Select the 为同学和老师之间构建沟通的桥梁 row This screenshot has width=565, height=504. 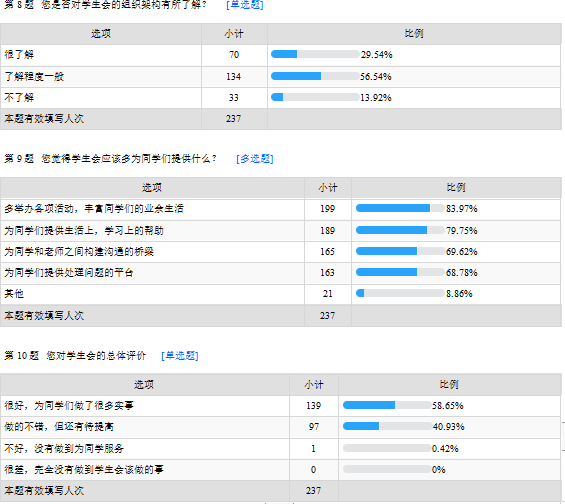pyautogui.click(x=281, y=251)
